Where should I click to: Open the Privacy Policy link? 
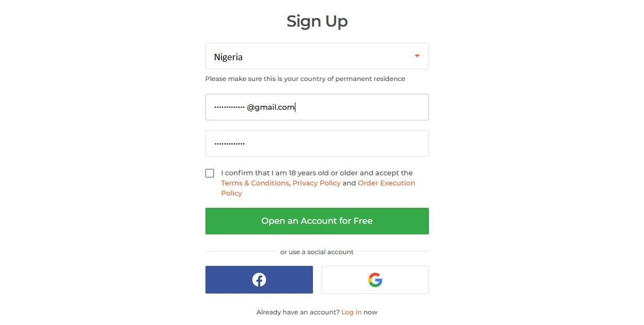[x=316, y=183]
